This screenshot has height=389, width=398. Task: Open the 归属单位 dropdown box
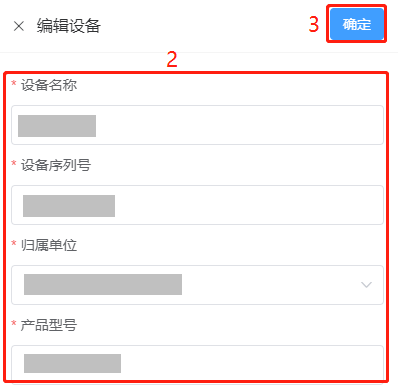pyautogui.click(x=197, y=285)
